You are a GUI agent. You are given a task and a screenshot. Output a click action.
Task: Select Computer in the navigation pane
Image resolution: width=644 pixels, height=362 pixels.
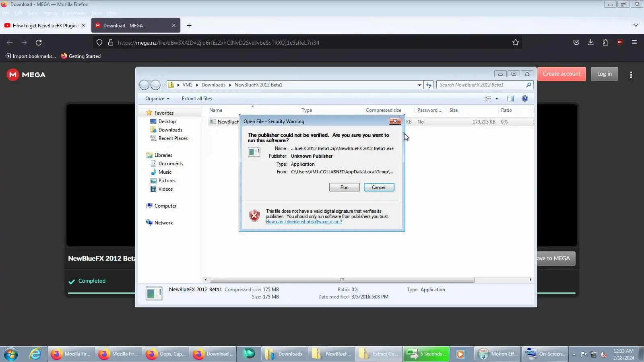(x=165, y=206)
